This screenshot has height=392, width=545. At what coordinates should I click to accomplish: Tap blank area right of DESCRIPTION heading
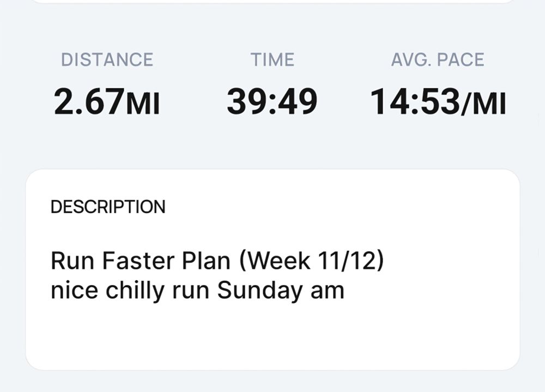click(338, 207)
